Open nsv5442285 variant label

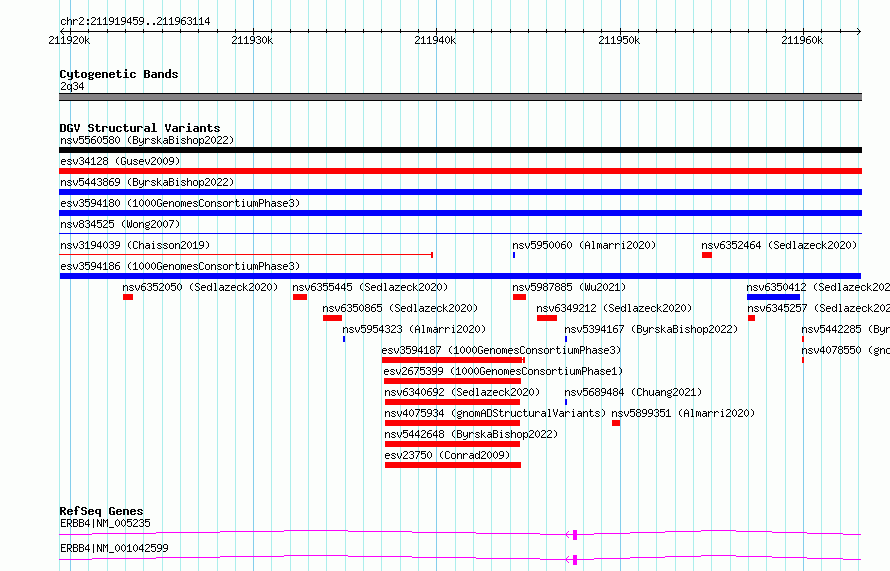point(846,329)
